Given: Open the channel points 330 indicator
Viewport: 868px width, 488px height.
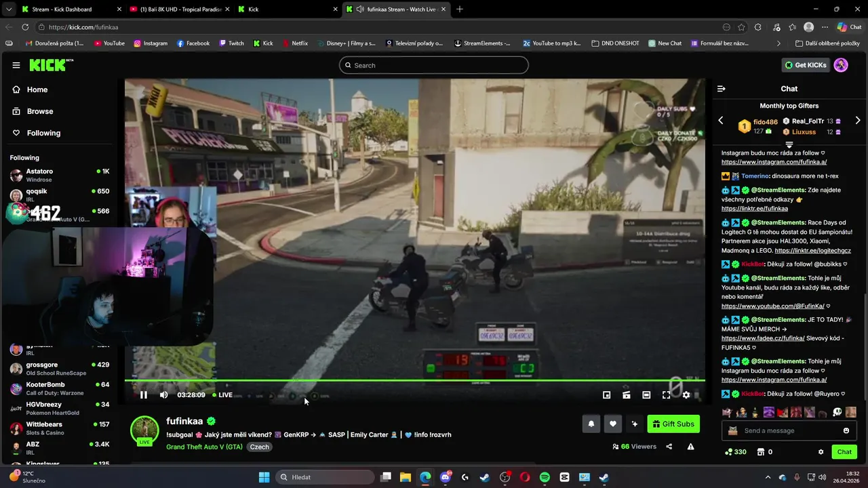Looking at the screenshot, I should click(735, 452).
